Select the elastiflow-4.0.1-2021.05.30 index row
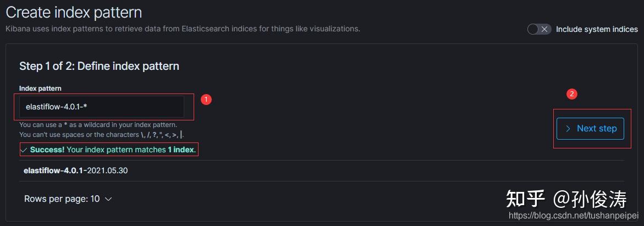 pos(76,170)
